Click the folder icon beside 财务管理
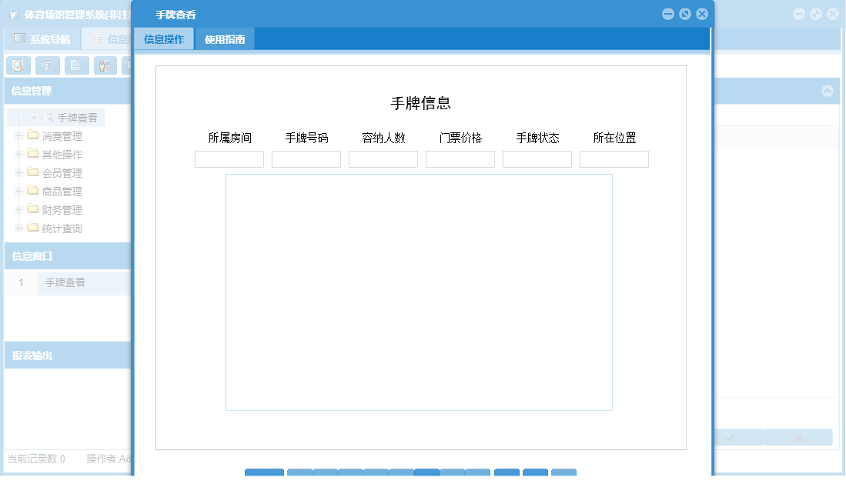 pos(33,209)
